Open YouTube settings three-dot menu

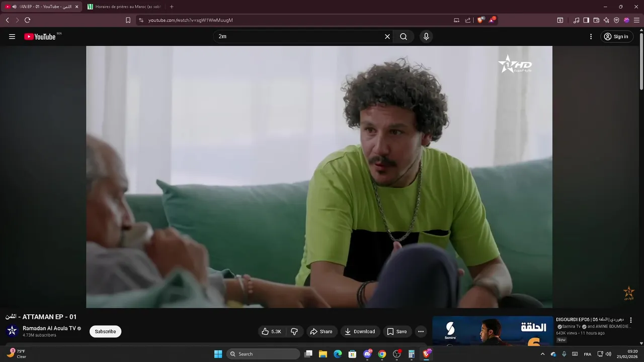[591, 37]
